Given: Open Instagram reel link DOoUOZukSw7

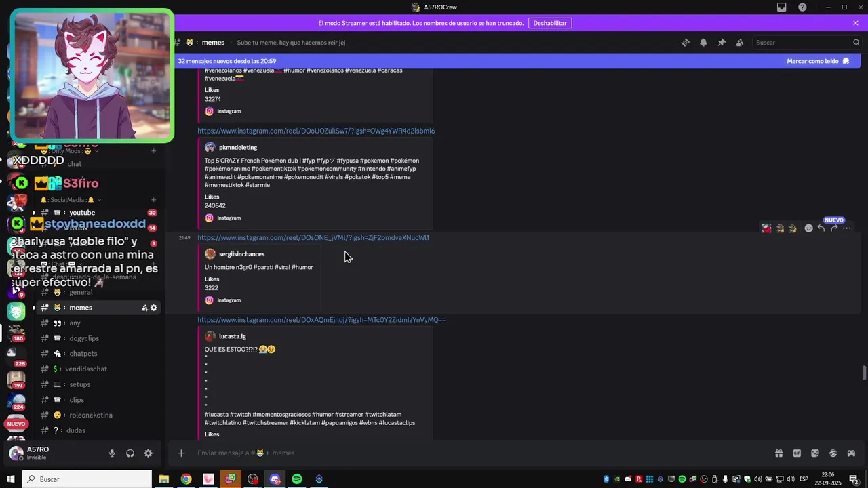Looking at the screenshot, I should [316, 131].
